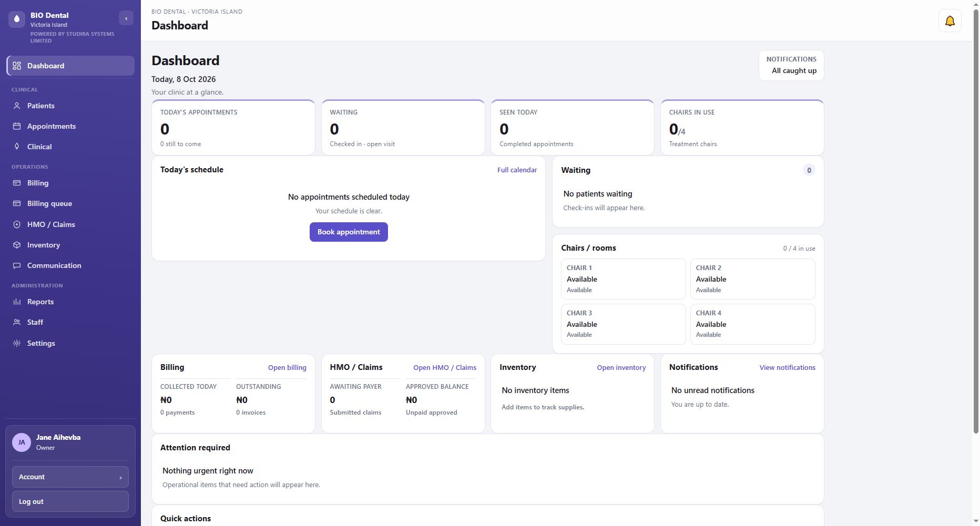
Task: Click the Today's Appointments stat card
Action: pos(233,128)
